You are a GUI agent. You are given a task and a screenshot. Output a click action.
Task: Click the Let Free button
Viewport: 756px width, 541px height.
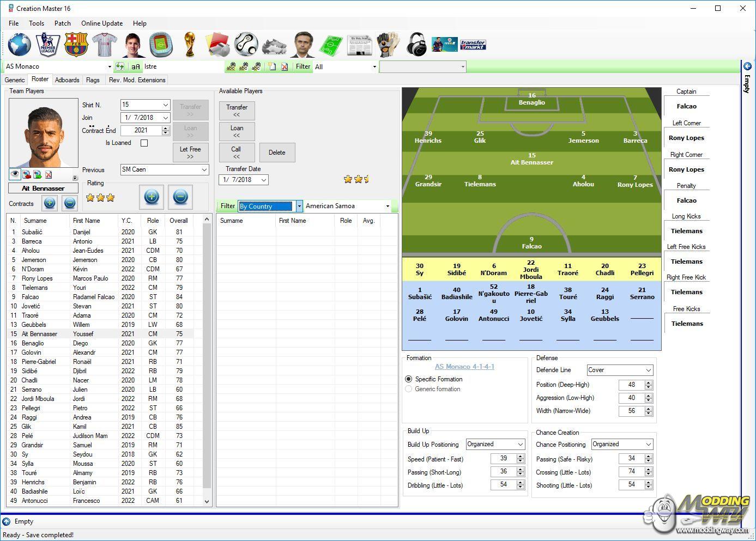pos(190,153)
